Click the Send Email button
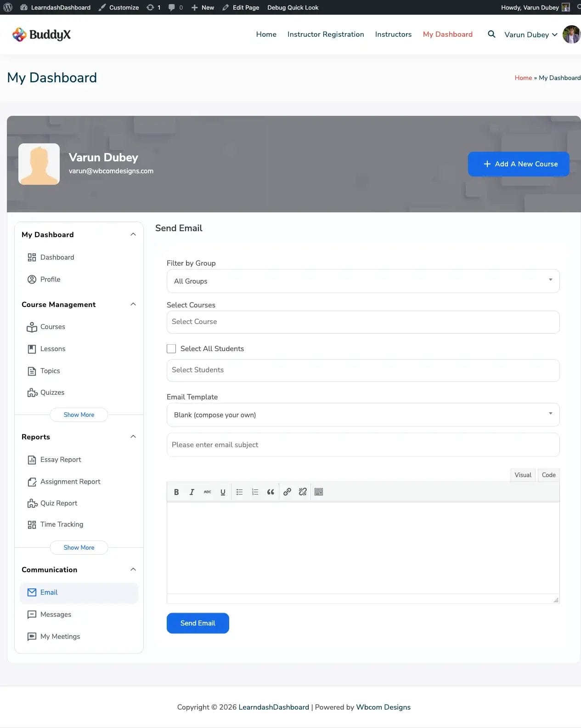The image size is (581, 728). click(x=198, y=623)
